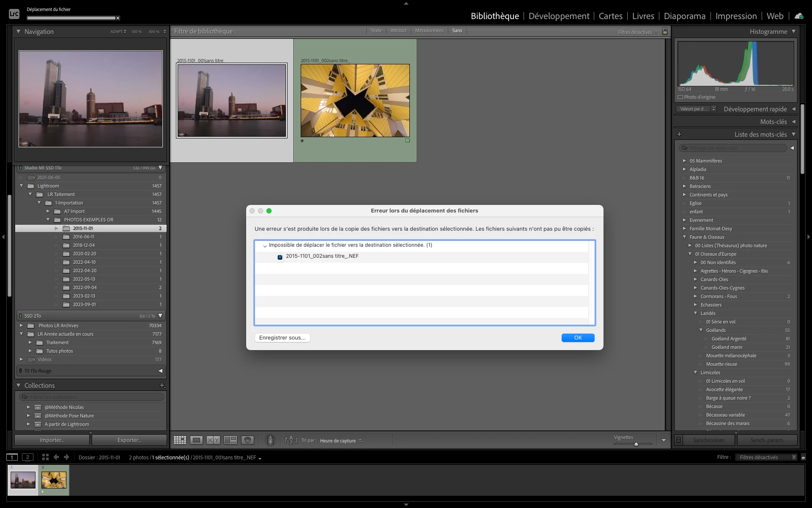812x508 pixels.
Task: Toggle the filter lock icon
Action: [665, 31]
